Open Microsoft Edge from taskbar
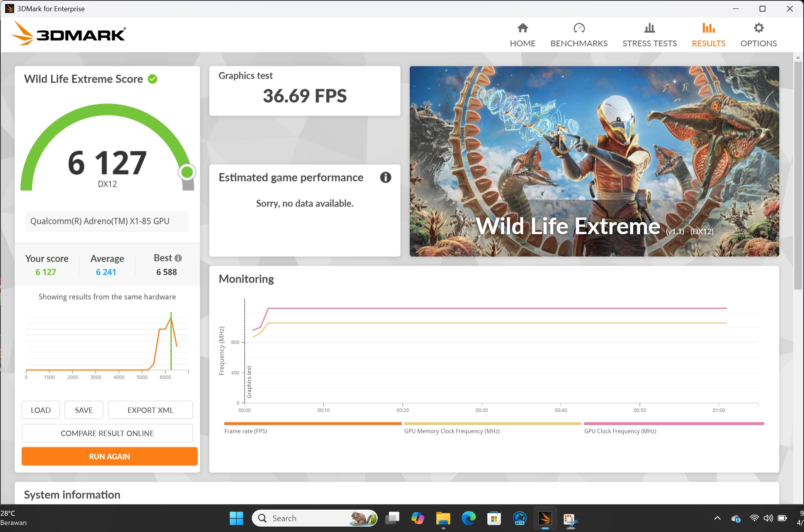Viewport: 804px width, 532px height. tap(469, 518)
